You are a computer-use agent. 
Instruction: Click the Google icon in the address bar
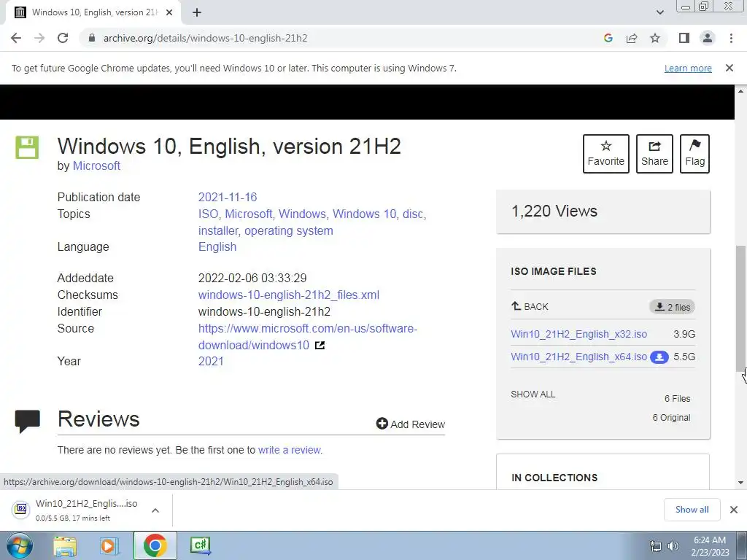pos(608,38)
